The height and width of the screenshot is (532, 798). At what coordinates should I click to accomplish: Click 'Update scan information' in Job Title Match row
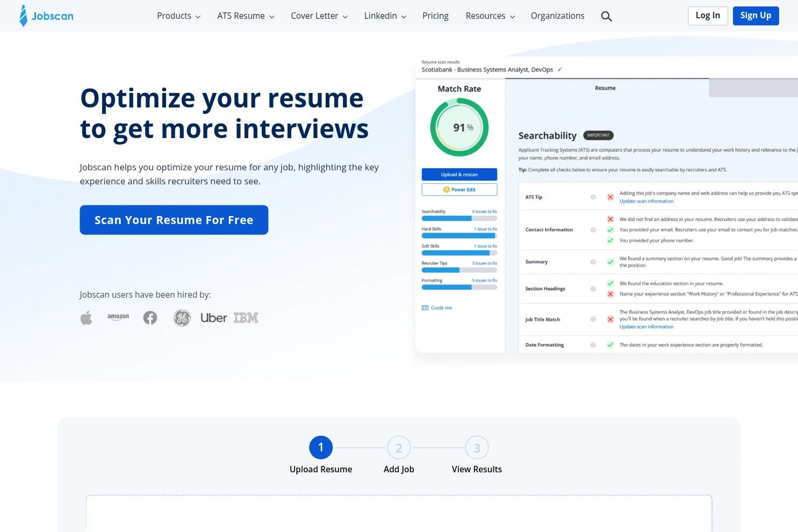[646, 327]
